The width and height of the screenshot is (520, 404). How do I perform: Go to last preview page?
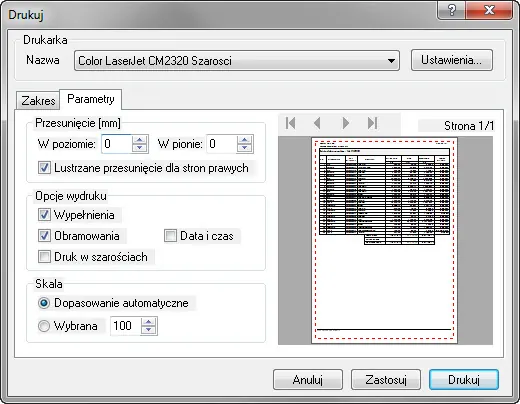tap(373, 123)
